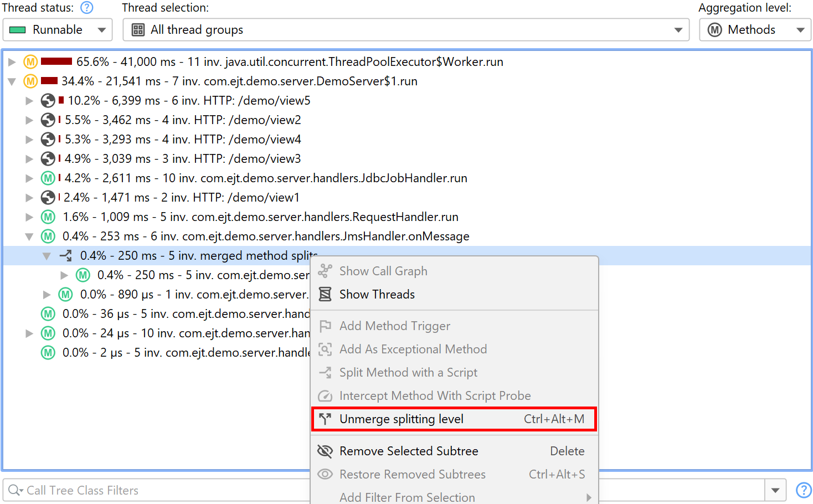The height and width of the screenshot is (504, 813).
Task: Expand the HTTP: /demo/view1 node
Action: (x=29, y=198)
